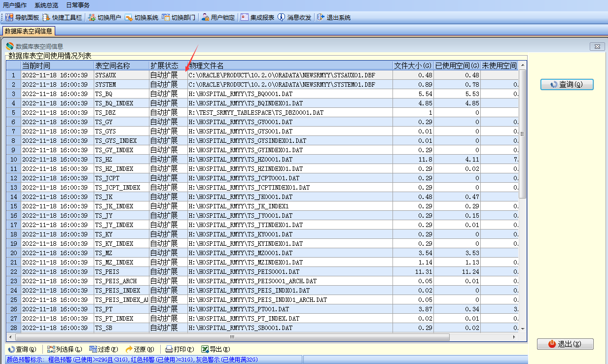Click file path H:\HOSPITAL_RMYY\TS_PT_INDEX.DAT

(x=290, y=318)
